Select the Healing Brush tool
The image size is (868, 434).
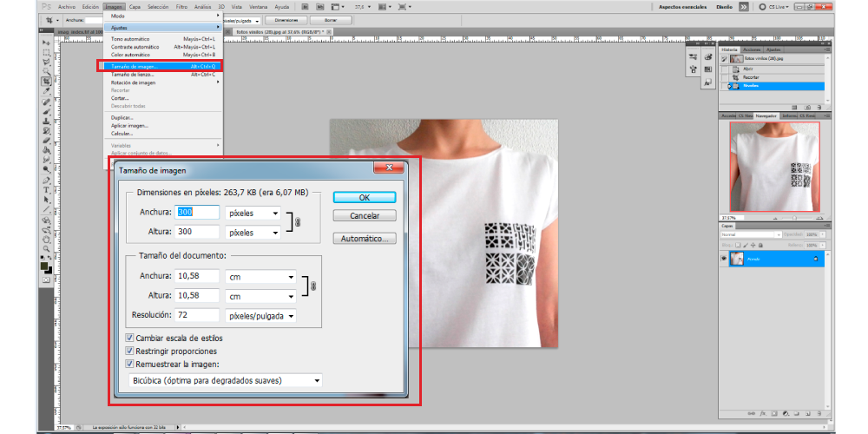click(x=47, y=102)
